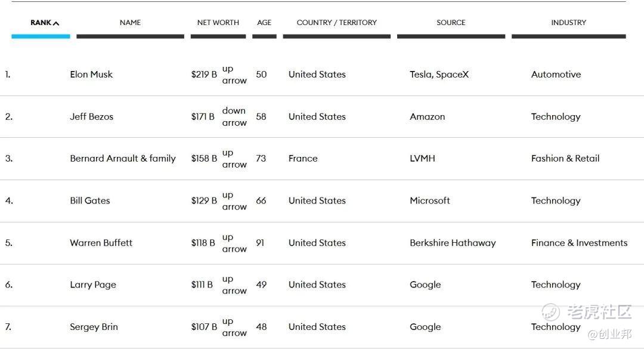Click Sergey Brin's name
Screen dimensions: 644x349
(94, 327)
